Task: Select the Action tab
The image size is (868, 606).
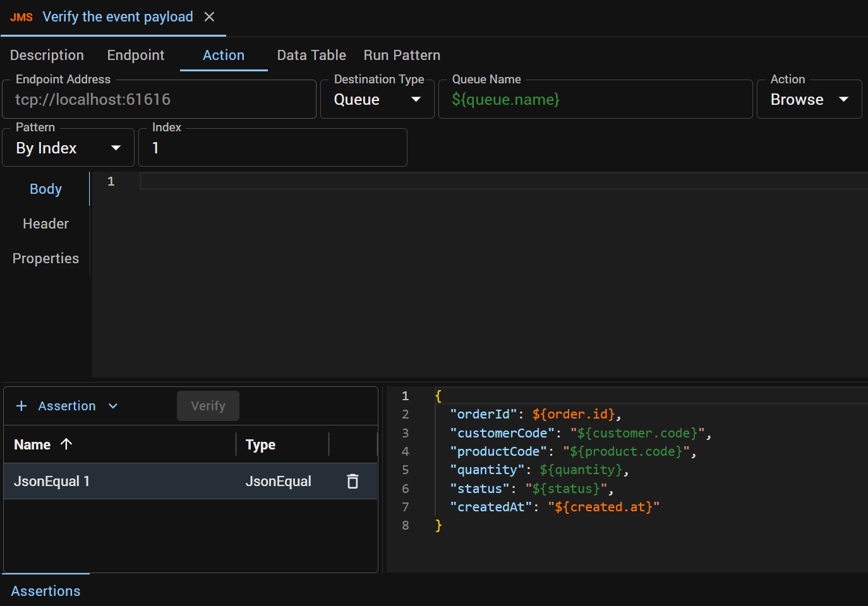Action: click(x=224, y=55)
